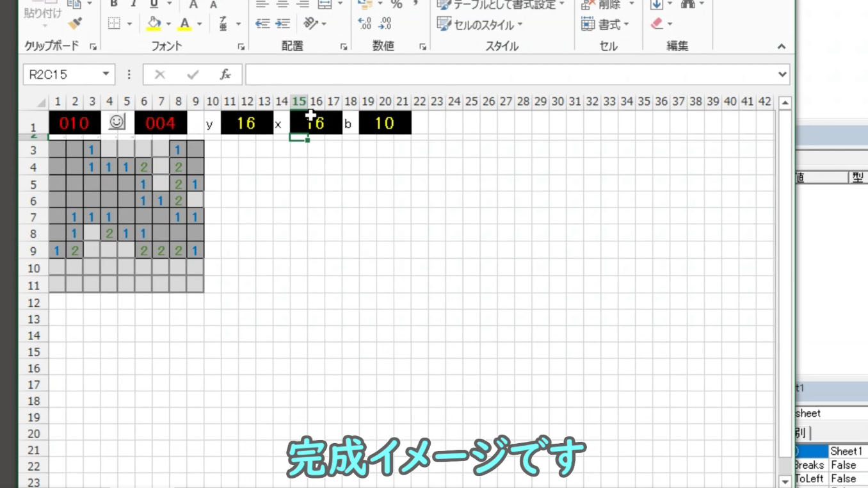The width and height of the screenshot is (868, 488).
Task: Click the Name Box showing R2C15
Action: click(61, 74)
